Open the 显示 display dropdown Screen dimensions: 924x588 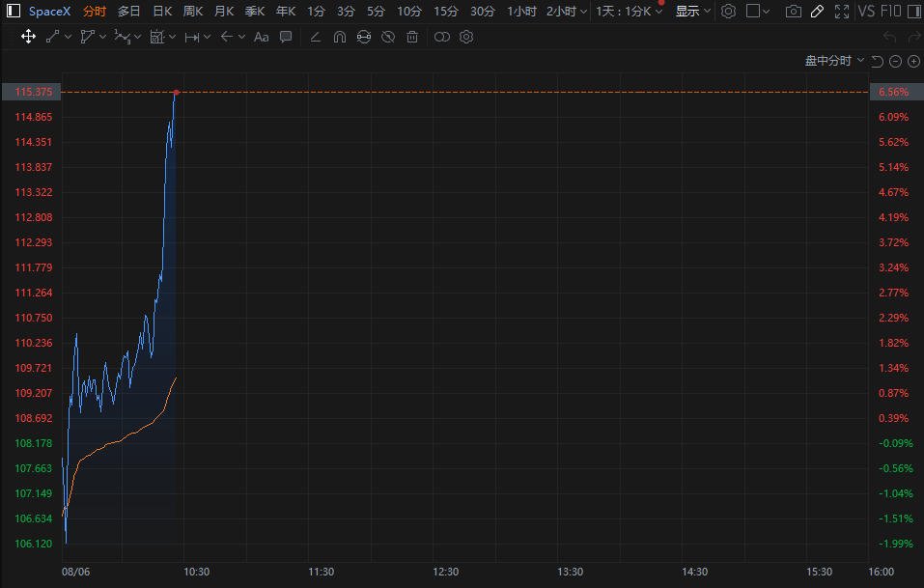pyautogui.click(x=693, y=12)
